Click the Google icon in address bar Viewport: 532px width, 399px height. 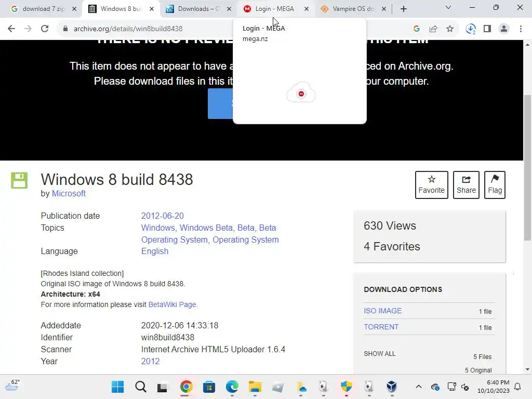pos(417,29)
